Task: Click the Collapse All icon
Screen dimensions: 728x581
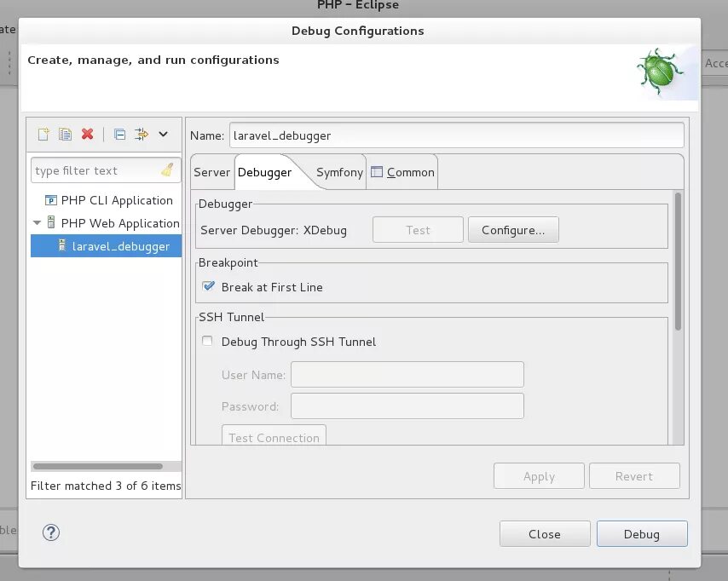Action: (x=120, y=135)
